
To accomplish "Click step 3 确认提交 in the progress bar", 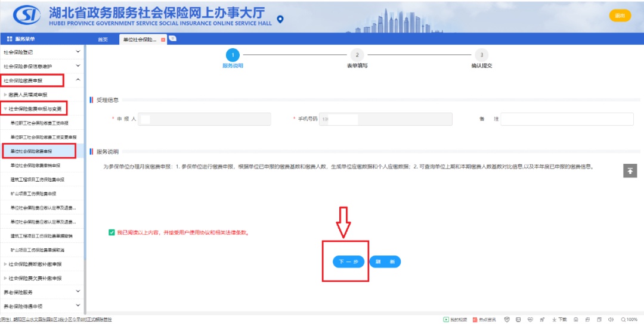I will pyautogui.click(x=481, y=58).
